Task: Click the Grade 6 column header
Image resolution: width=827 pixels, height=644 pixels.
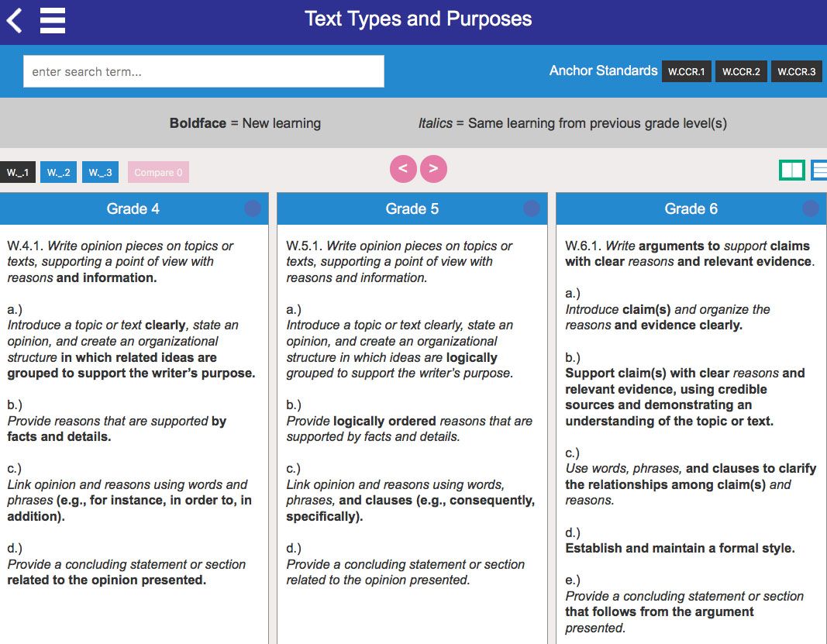Action: pos(691,209)
